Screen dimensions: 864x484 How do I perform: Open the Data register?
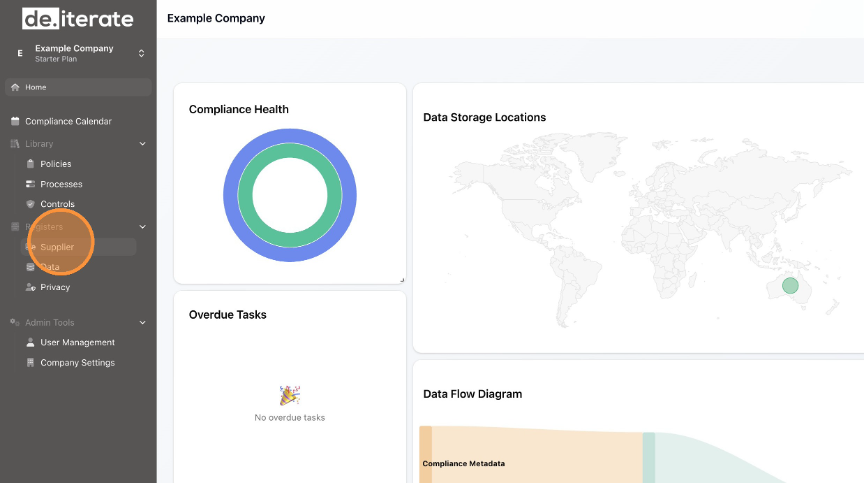50,267
